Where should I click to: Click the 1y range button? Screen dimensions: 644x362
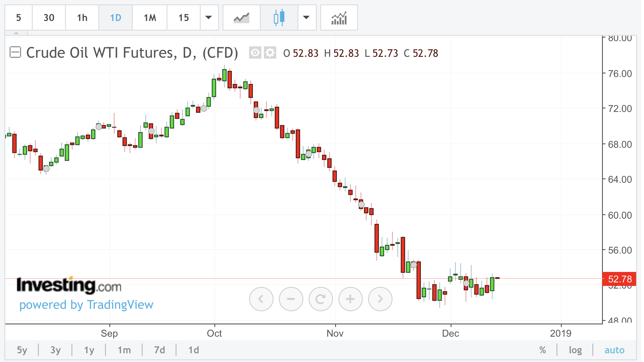89,350
